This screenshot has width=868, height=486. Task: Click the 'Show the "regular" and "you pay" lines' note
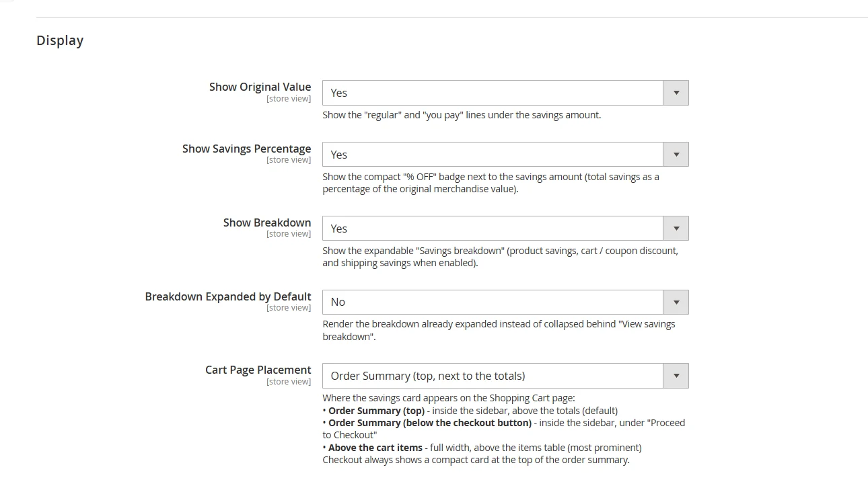point(462,115)
